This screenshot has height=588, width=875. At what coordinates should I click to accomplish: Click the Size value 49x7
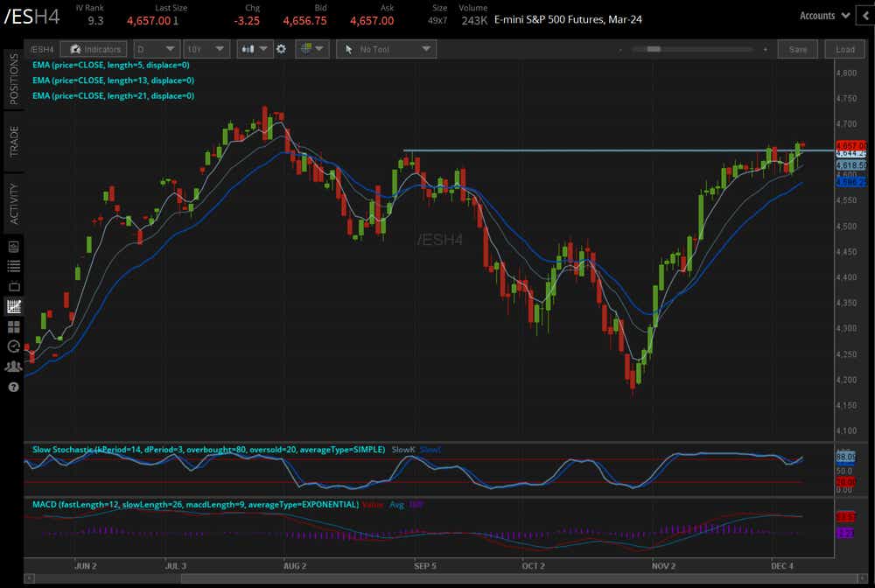click(437, 21)
